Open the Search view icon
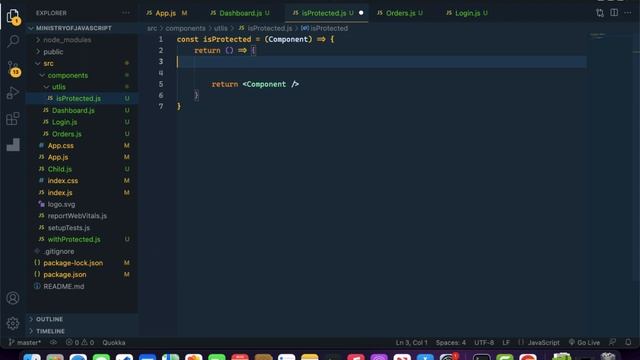The width and height of the screenshot is (640, 360). pyautogui.click(x=13, y=41)
